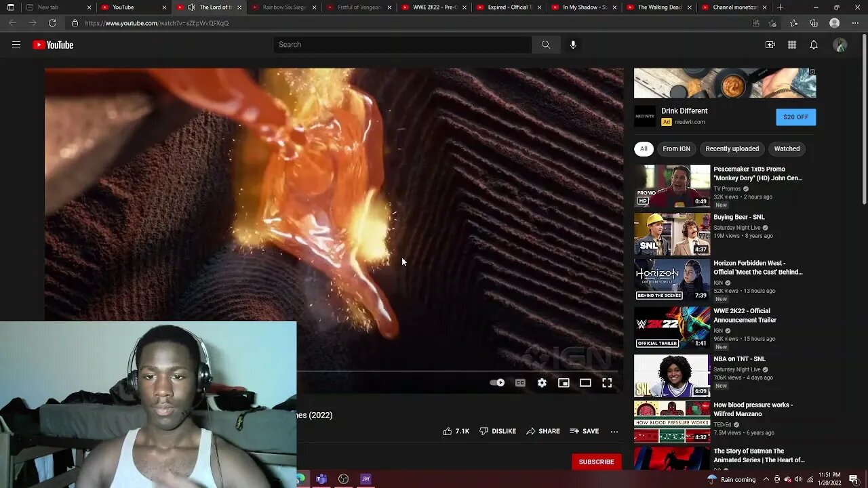The height and width of the screenshot is (488, 868).
Task: Open the NBA on TNT - SNL thumbnail
Action: (x=672, y=375)
